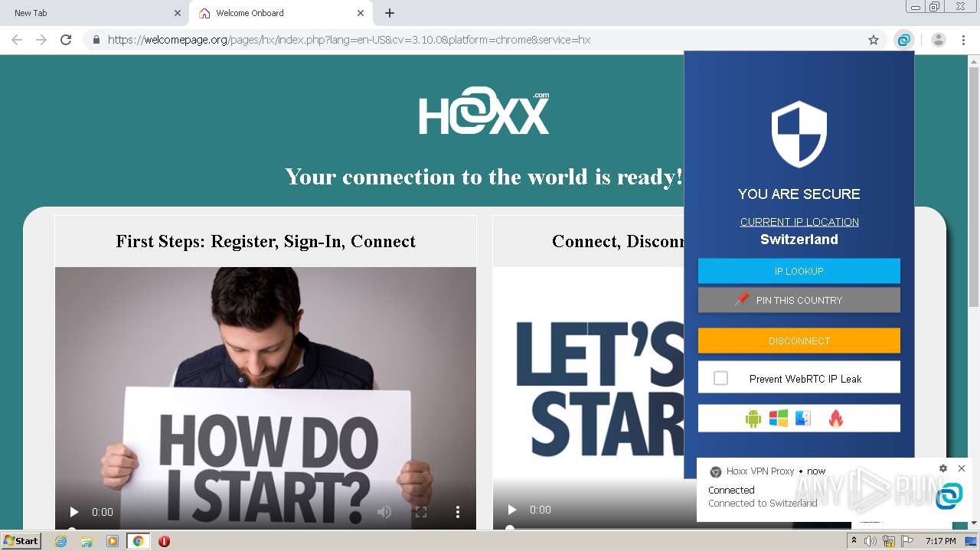Select the Welcome Onboard tab
This screenshot has height=551, width=980.
tap(279, 13)
